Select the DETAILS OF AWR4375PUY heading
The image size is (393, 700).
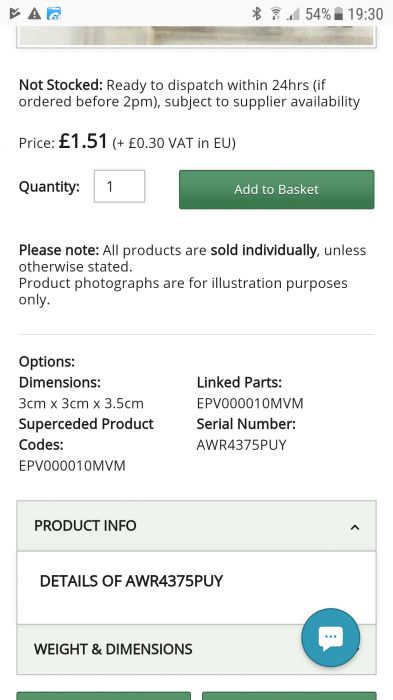pos(131,581)
